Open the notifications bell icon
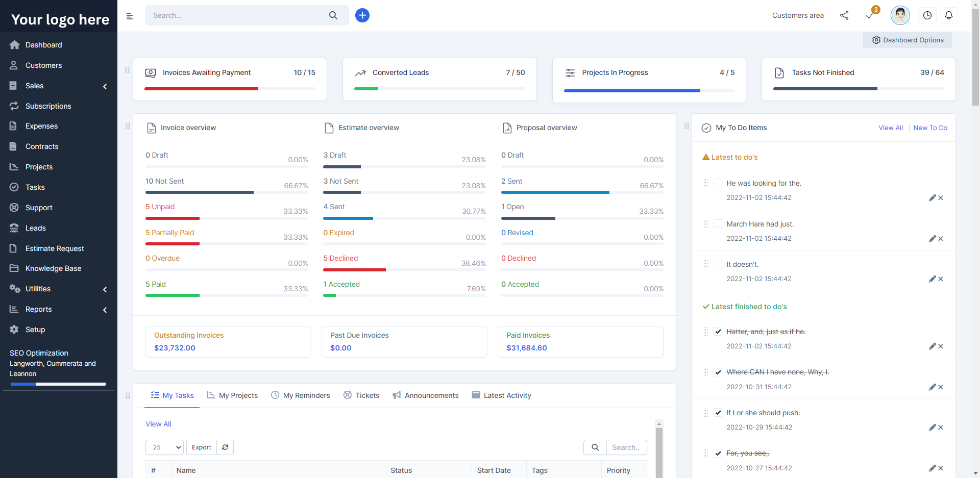Image resolution: width=980 pixels, height=478 pixels. pos(948,15)
